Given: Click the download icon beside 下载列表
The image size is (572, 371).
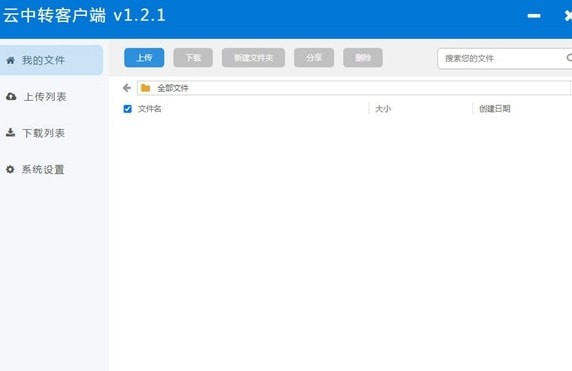Looking at the screenshot, I should [11, 132].
